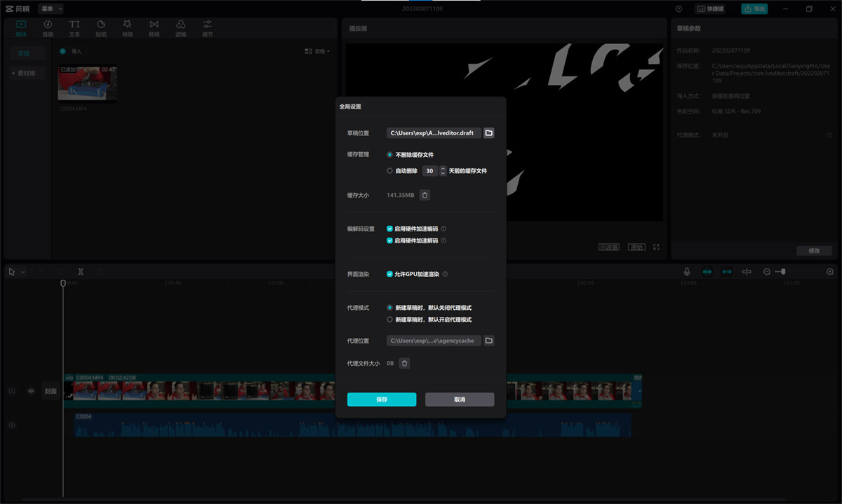Browse folder for draft location (草稿位置)
Image resolution: width=842 pixels, height=504 pixels.
[x=489, y=132]
